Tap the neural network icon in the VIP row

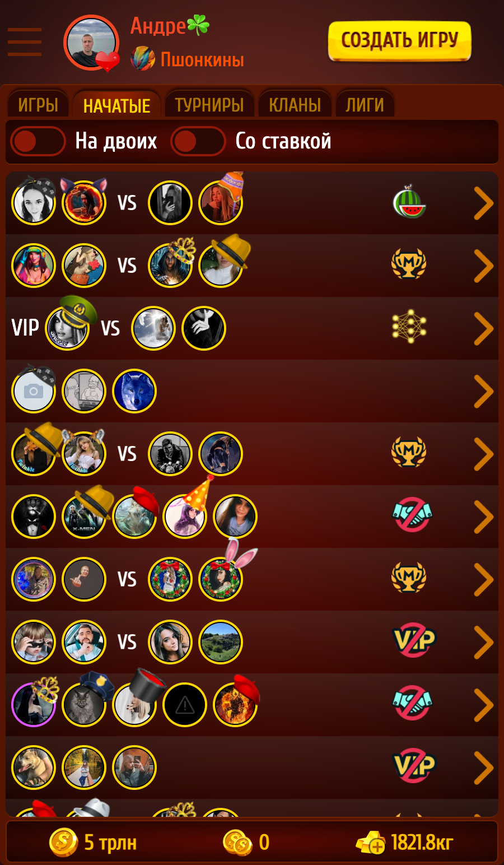pos(409,327)
